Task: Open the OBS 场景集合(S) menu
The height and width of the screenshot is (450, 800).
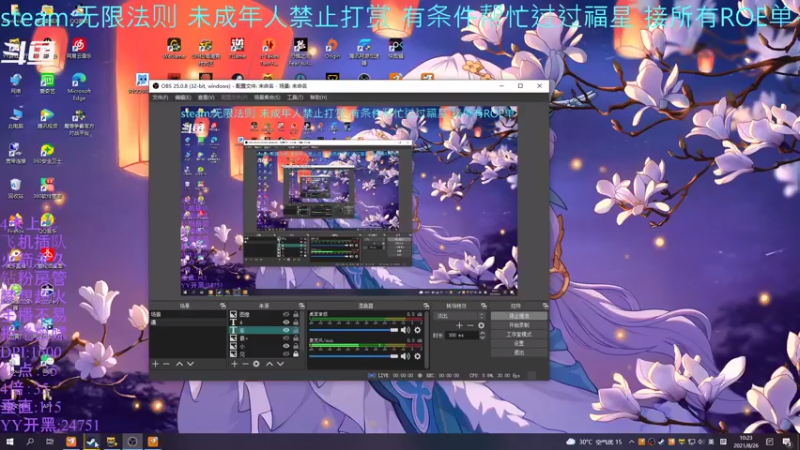Action: [x=267, y=97]
